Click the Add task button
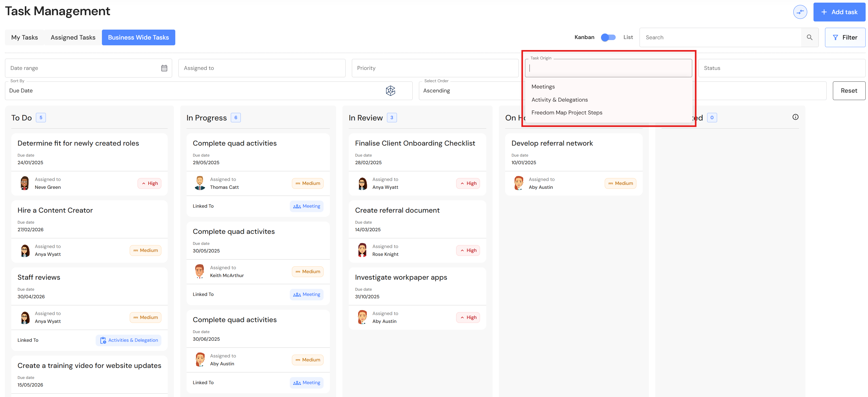This screenshot has width=868, height=397. pos(839,12)
